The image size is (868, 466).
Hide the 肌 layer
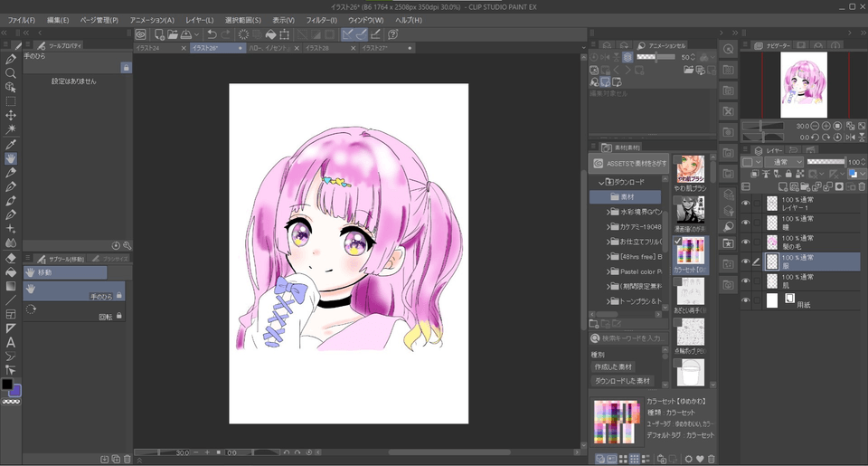[746, 281]
